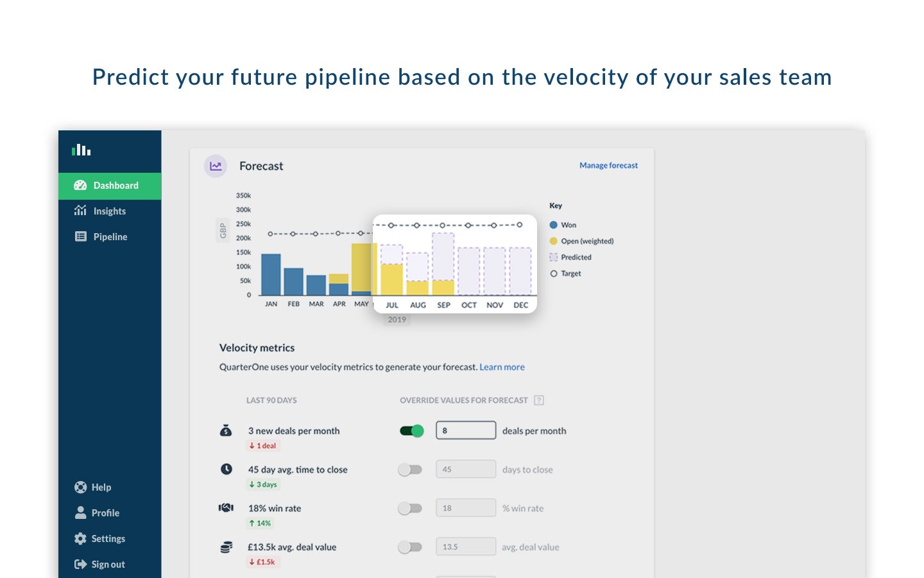The height and width of the screenshot is (578, 924).
Task: Click the money bag new deals icon
Action: click(x=226, y=431)
